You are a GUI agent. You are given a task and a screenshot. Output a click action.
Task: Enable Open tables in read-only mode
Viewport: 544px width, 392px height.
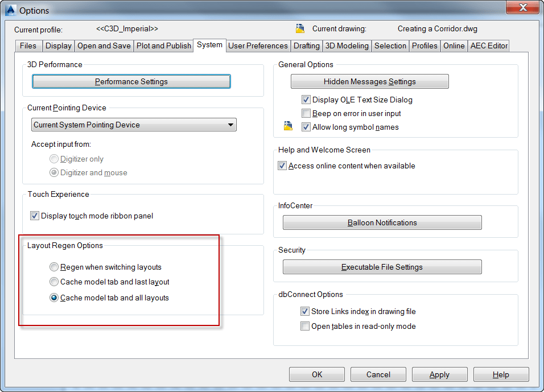(305, 326)
